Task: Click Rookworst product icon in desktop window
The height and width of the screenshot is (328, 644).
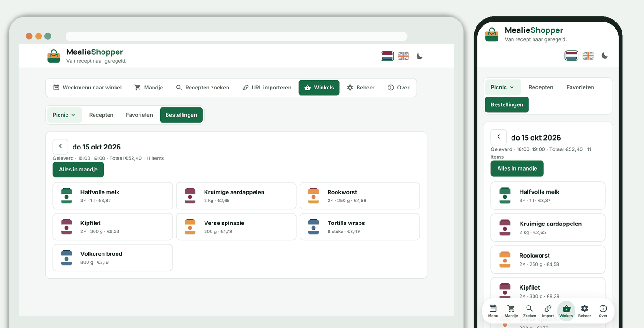Action: [314, 196]
